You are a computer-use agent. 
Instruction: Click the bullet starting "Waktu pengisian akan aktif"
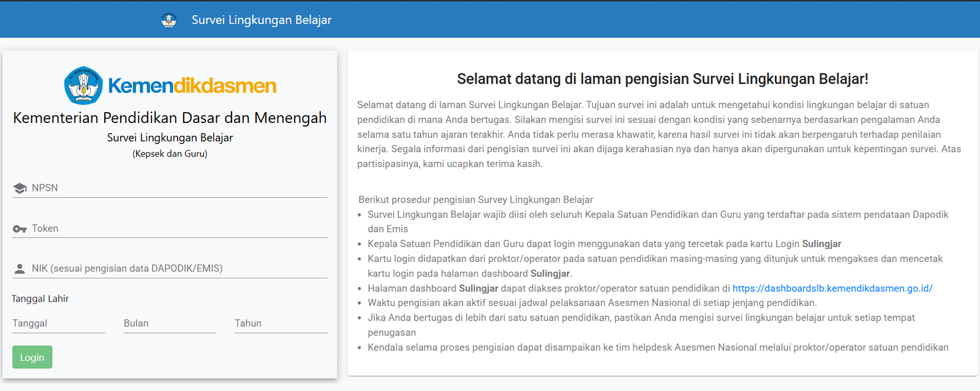click(592, 303)
